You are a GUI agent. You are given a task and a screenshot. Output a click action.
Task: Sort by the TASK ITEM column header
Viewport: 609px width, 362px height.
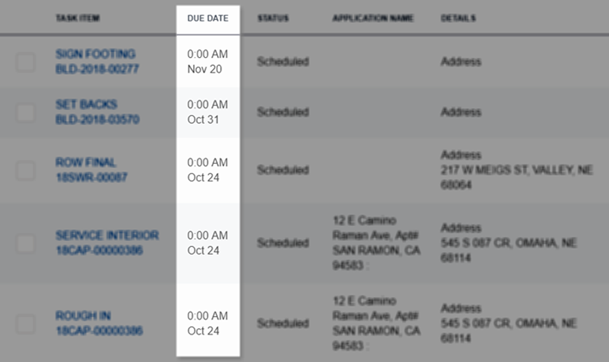click(78, 18)
